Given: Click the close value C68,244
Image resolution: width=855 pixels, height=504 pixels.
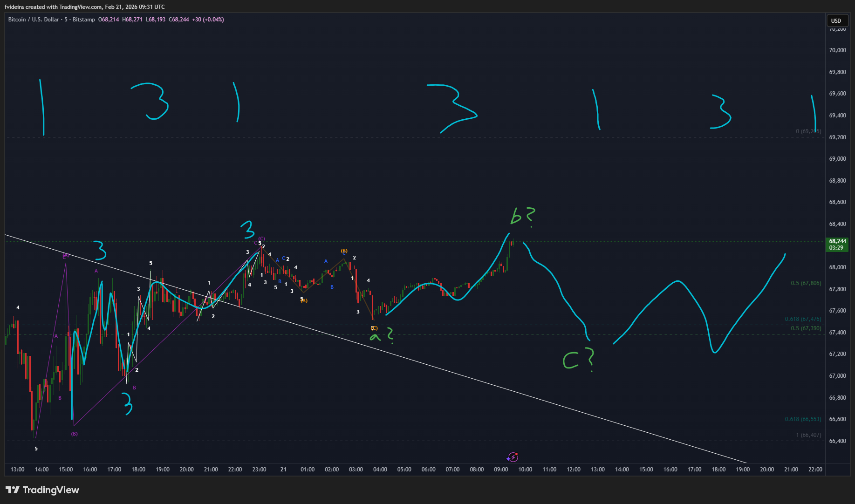Looking at the screenshot, I should pyautogui.click(x=179, y=20).
